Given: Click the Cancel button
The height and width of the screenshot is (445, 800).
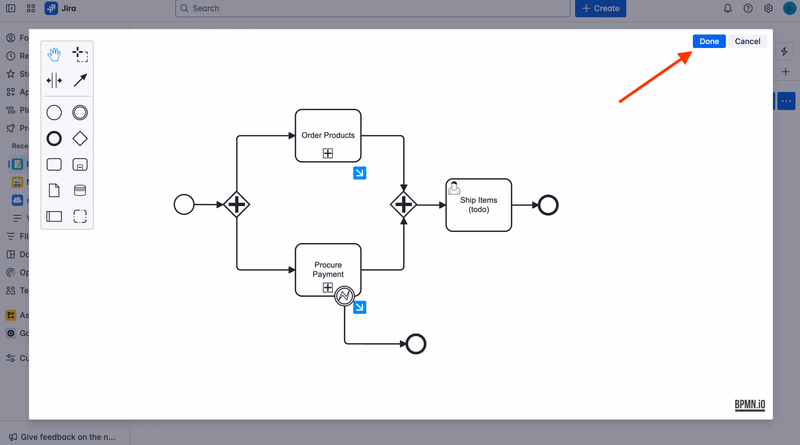Looking at the screenshot, I should click(747, 41).
